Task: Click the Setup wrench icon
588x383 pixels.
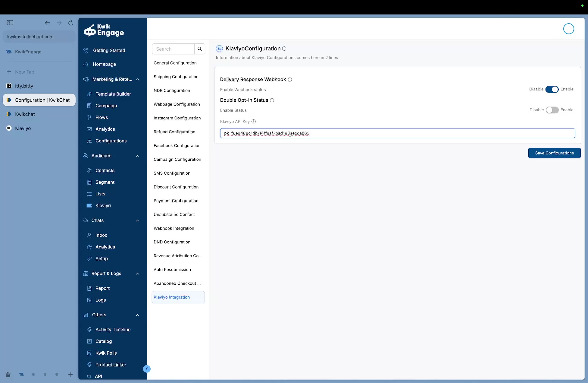Action: tap(89, 259)
